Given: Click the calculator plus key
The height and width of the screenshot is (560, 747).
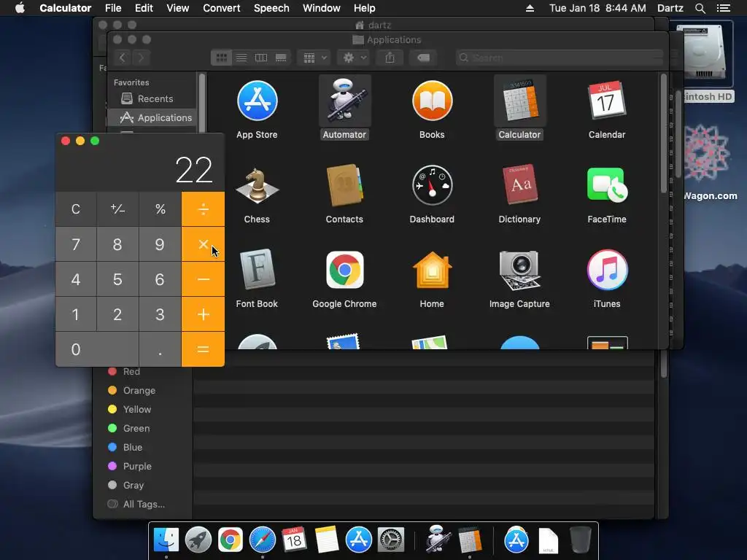Looking at the screenshot, I should 203,314.
